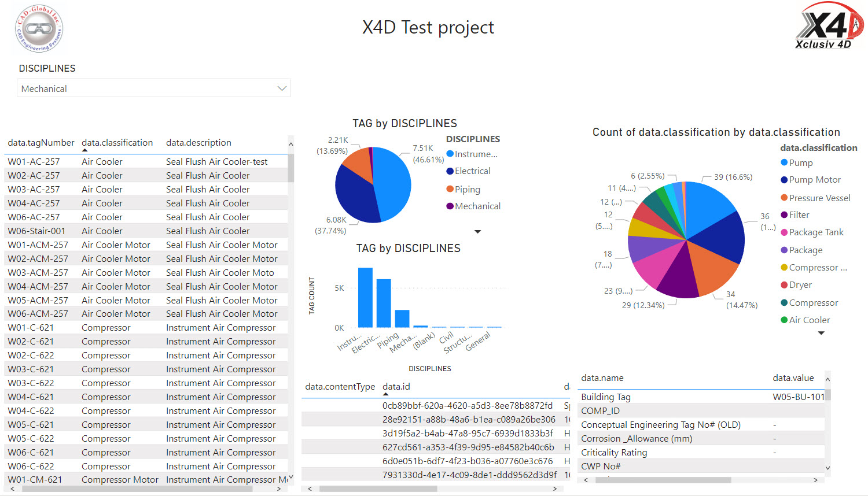Viewport: 868px width, 496px height.
Task: Click 'Seal Flush Air Cooler-test' description cell
Action: tap(217, 162)
